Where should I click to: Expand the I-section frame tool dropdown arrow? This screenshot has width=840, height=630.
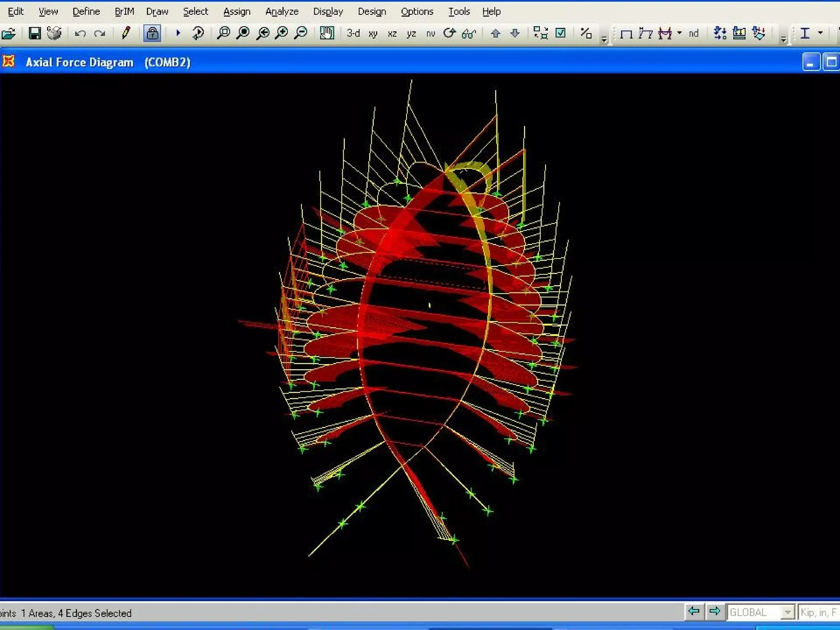coord(820,33)
